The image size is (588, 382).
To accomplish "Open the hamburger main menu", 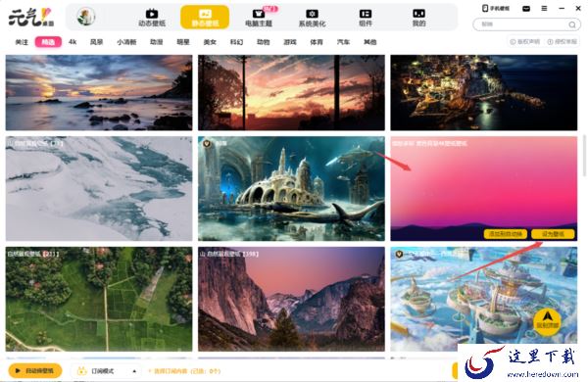I will click(x=544, y=8).
